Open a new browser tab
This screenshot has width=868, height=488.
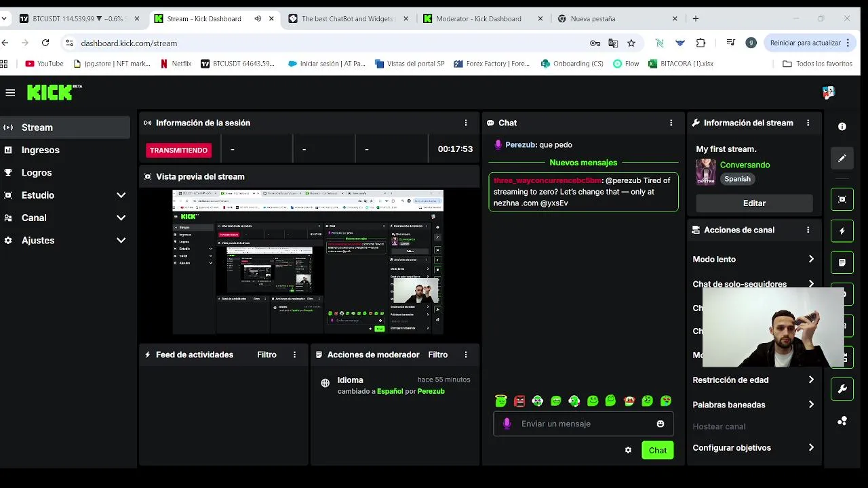[696, 19]
